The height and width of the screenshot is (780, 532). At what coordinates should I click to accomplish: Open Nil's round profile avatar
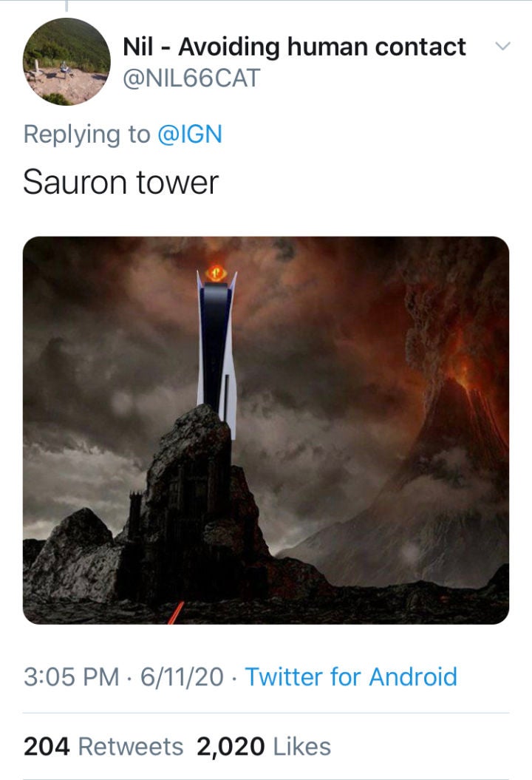(x=66, y=61)
